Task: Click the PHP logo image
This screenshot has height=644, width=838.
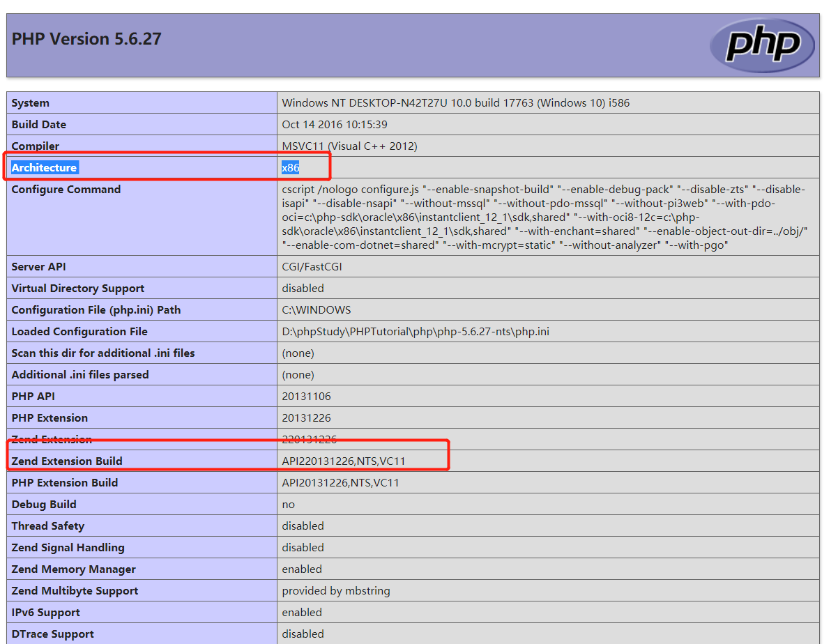Action: coord(762,45)
